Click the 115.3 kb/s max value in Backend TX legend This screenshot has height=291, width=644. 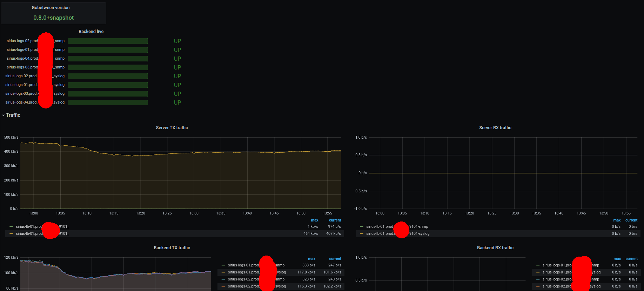(x=306, y=286)
